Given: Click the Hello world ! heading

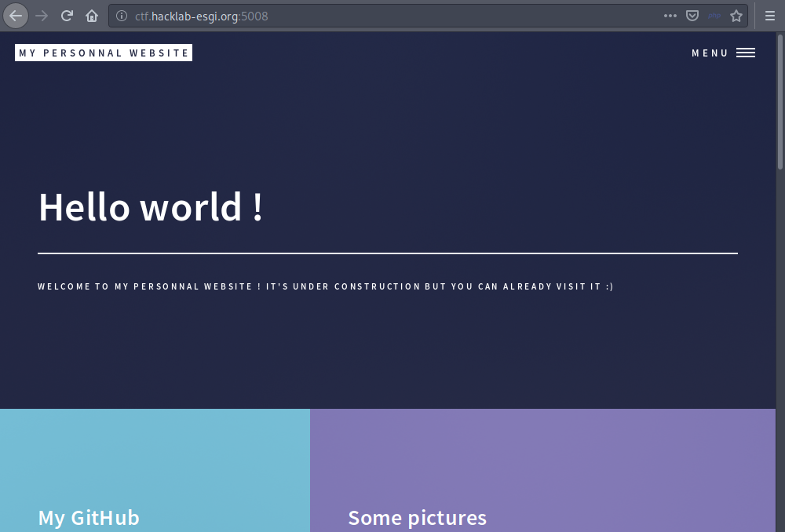Looking at the screenshot, I should pos(151,207).
